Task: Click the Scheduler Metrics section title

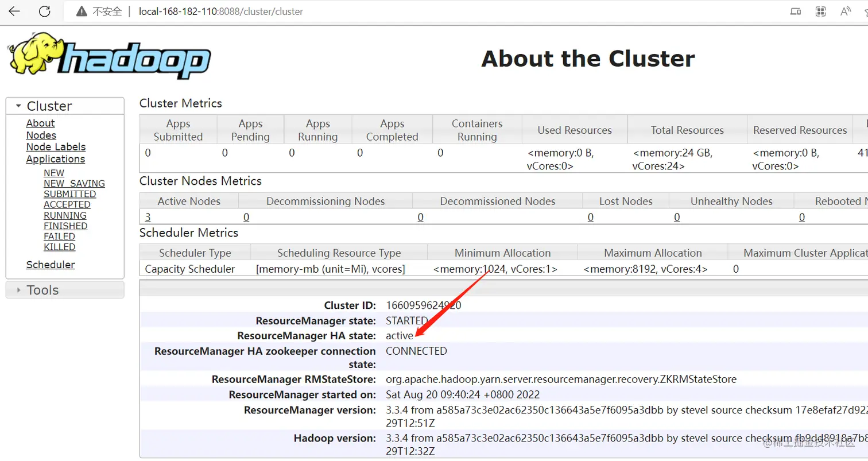Action: (189, 233)
